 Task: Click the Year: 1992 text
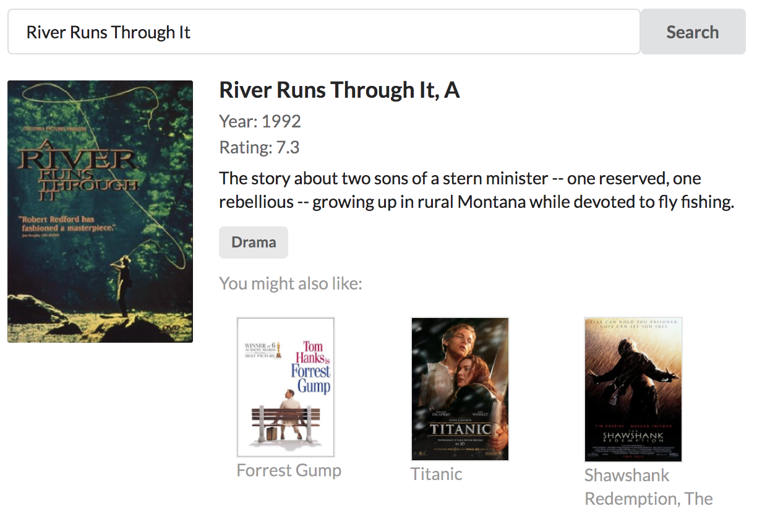260,121
